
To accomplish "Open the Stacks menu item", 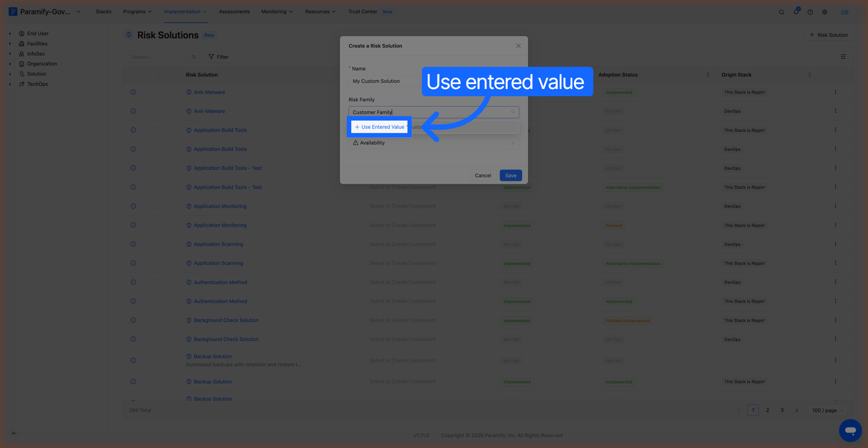I will pyautogui.click(x=104, y=12).
